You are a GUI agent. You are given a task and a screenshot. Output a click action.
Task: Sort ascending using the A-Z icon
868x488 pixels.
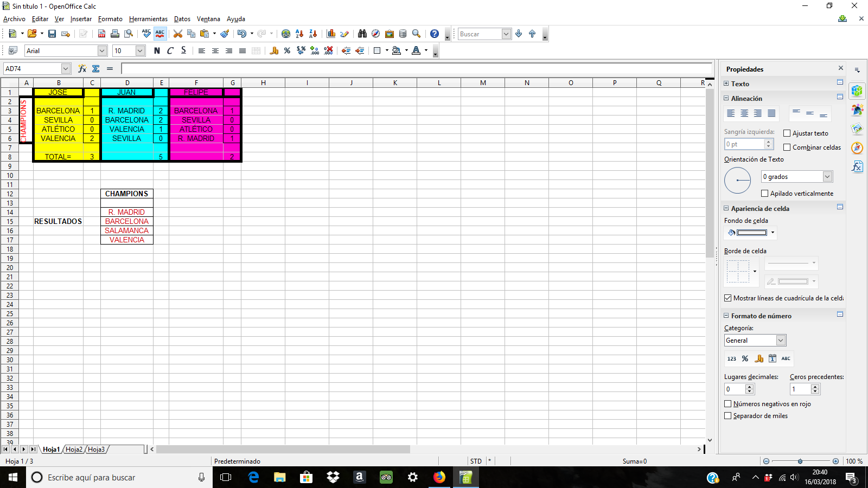[x=299, y=34]
